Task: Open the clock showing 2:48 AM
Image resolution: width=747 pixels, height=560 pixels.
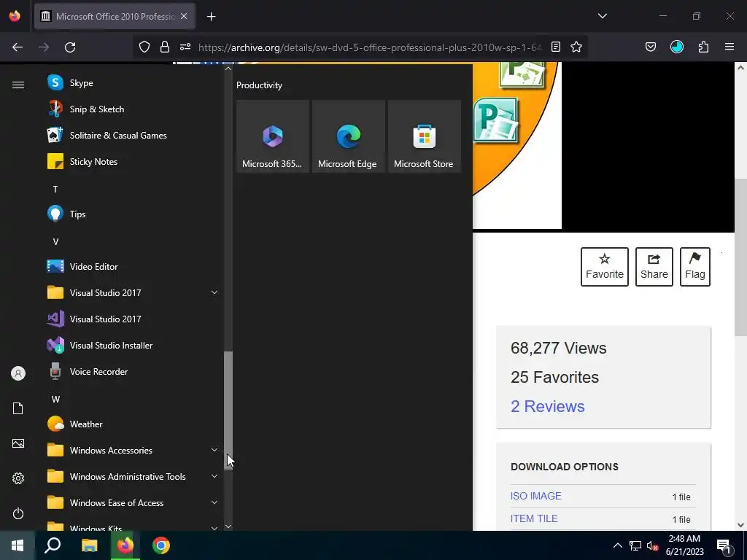Action: [x=684, y=545]
